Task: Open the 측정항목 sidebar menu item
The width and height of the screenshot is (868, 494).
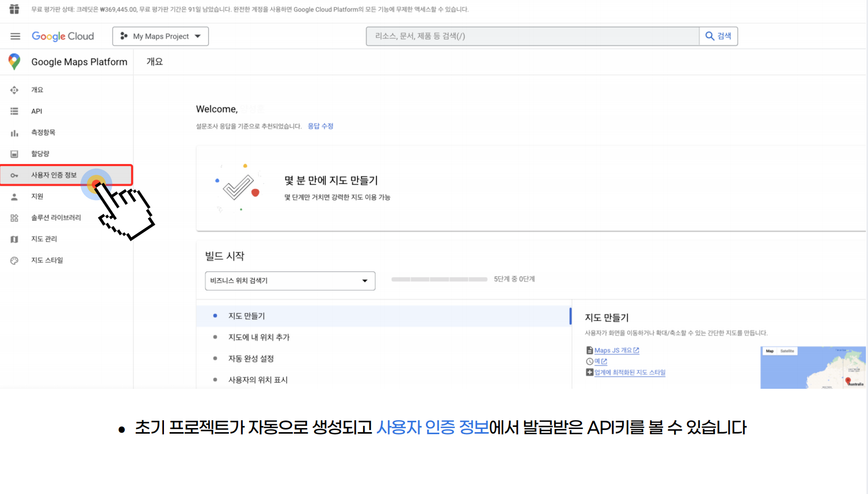Action: tap(43, 133)
